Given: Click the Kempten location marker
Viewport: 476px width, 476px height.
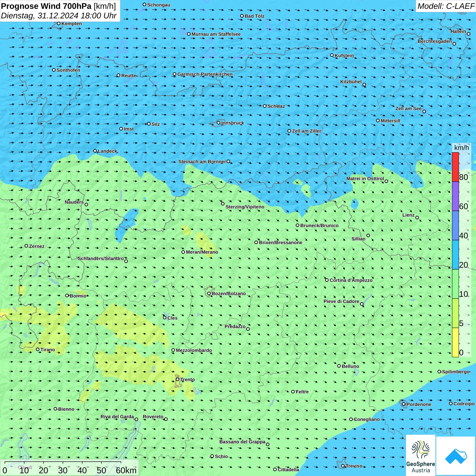Looking at the screenshot, I should (x=59, y=23).
